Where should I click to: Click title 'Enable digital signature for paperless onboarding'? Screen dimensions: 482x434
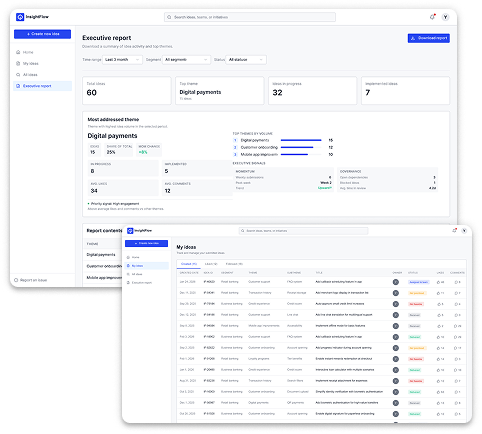pos(345,414)
